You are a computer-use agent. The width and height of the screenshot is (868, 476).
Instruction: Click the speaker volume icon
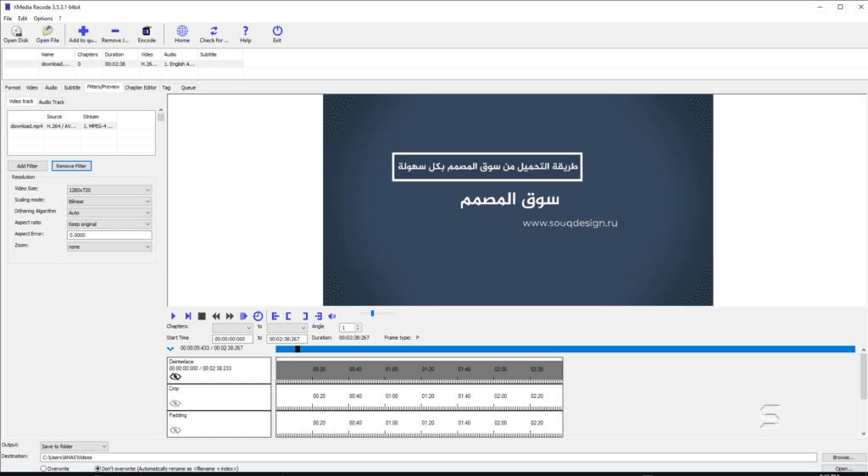coord(332,316)
